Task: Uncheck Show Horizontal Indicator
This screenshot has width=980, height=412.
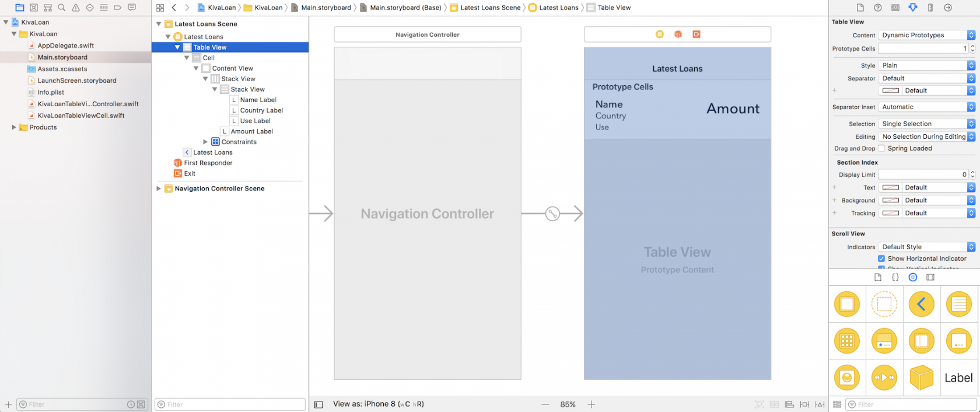Action: pyautogui.click(x=881, y=259)
